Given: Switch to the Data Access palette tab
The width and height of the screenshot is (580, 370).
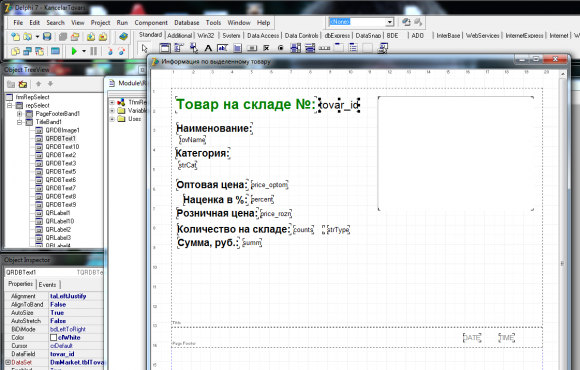Looking at the screenshot, I should point(263,36).
